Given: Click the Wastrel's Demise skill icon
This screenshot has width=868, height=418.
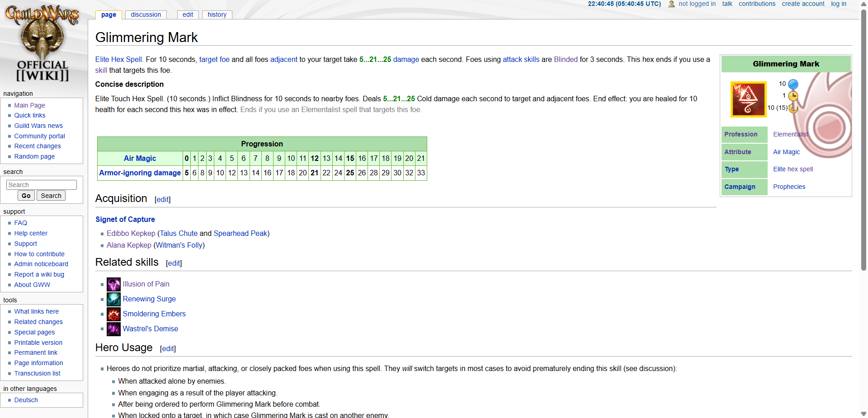Looking at the screenshot, I should click(x=113, y=329).
